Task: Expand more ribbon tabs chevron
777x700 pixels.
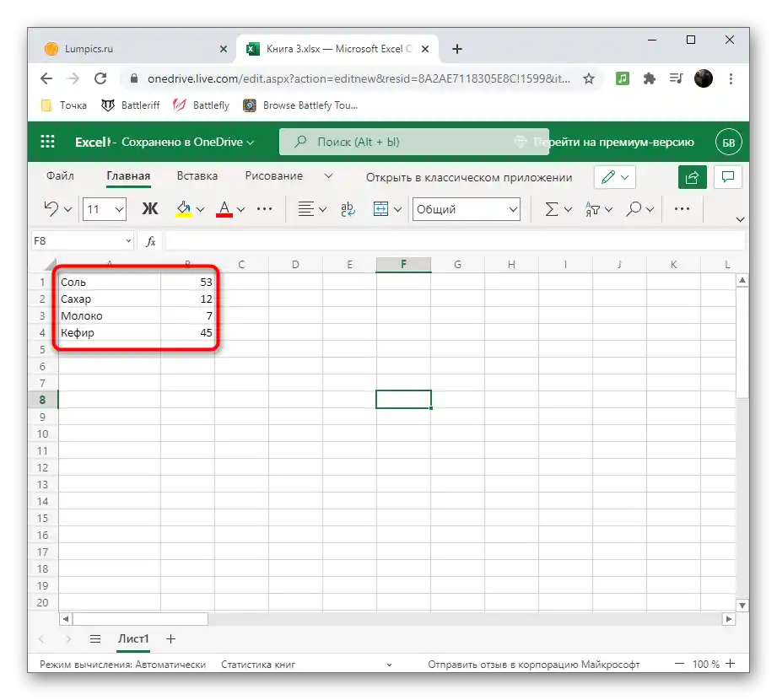Action: pyautogui.click(x=328, y=176)
